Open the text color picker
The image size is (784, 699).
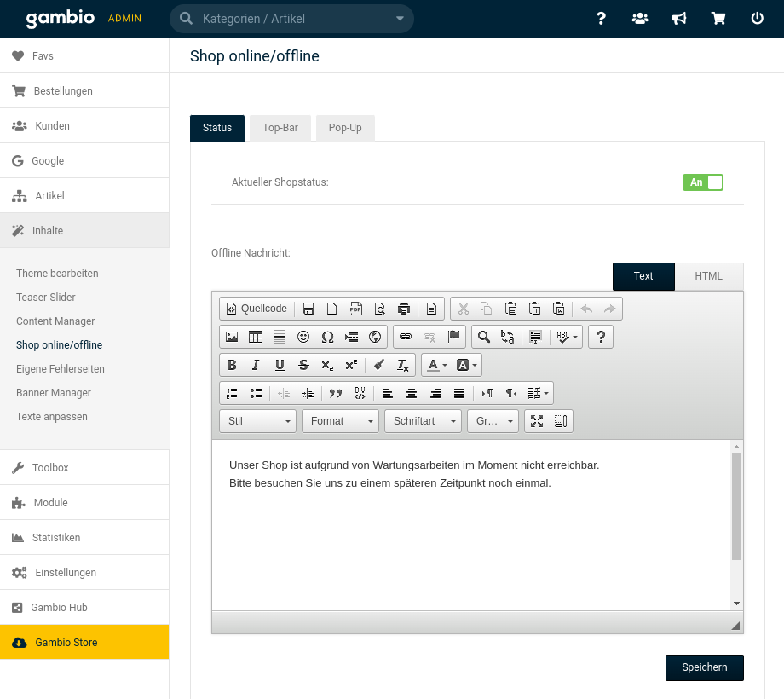[436, 365]
